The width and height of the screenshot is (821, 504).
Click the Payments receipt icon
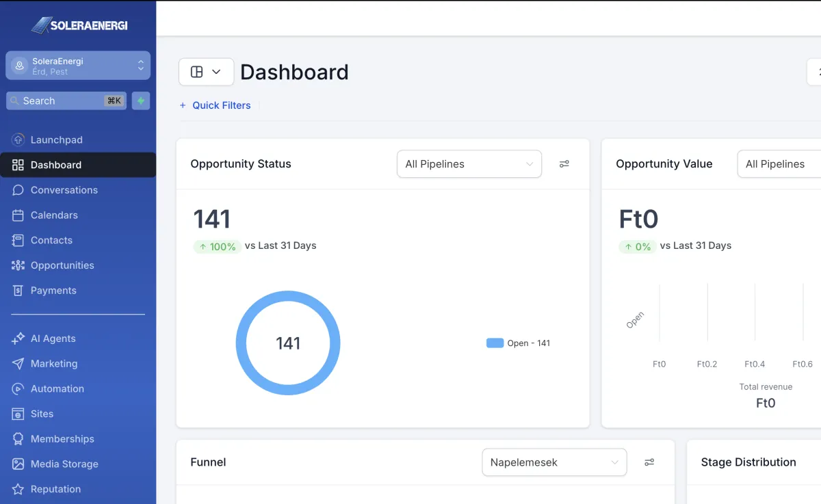(18, 290)
